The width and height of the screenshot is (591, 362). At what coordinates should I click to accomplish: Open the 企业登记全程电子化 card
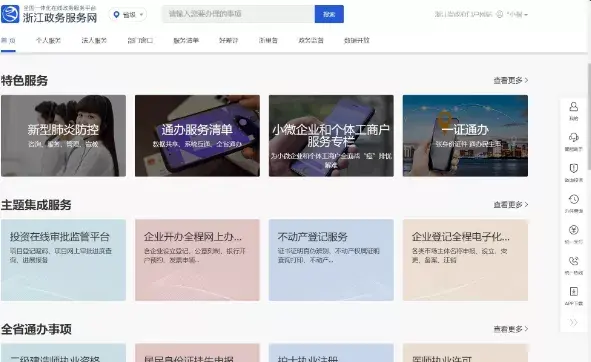(x=465, y=260)
